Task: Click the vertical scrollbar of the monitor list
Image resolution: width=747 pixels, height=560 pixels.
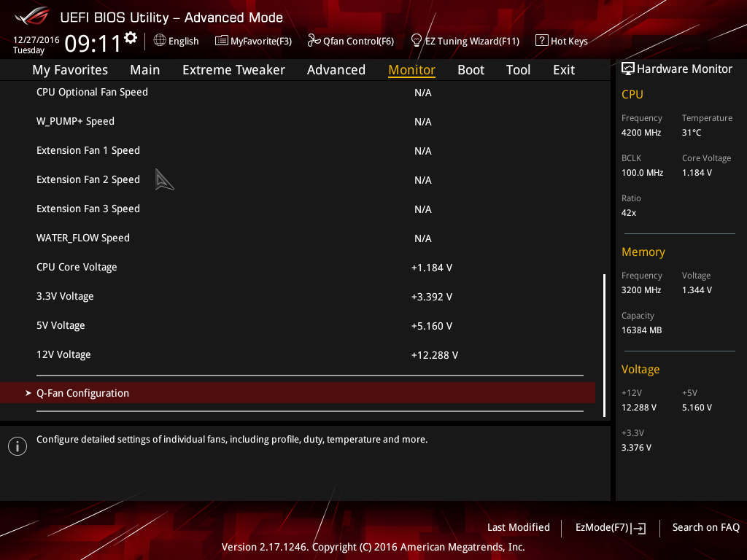Action: point(604,345)
